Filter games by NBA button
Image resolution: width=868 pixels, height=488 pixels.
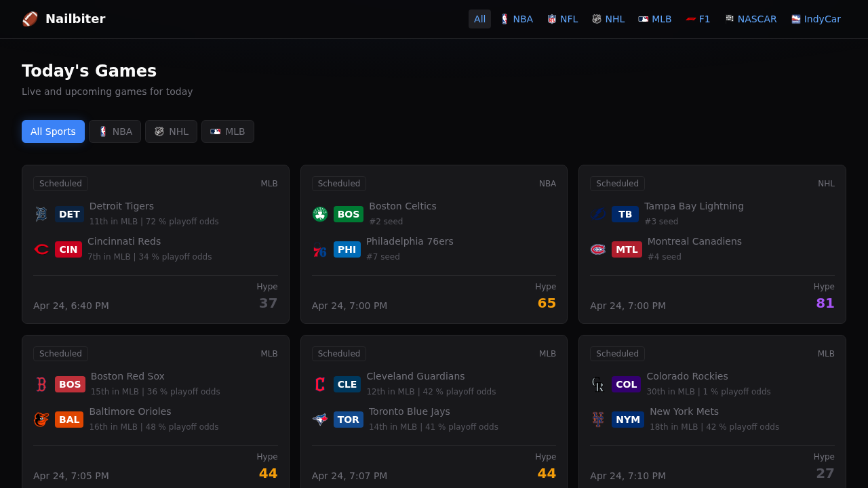click(115, 131)
